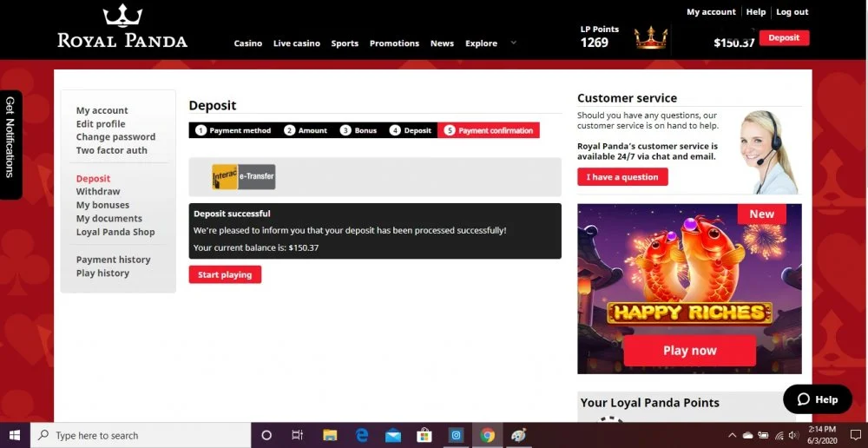The image size is (868, 448).
Task: Launch Microsoft Edge from the taskbar
Action: click(x=362, y=435)
